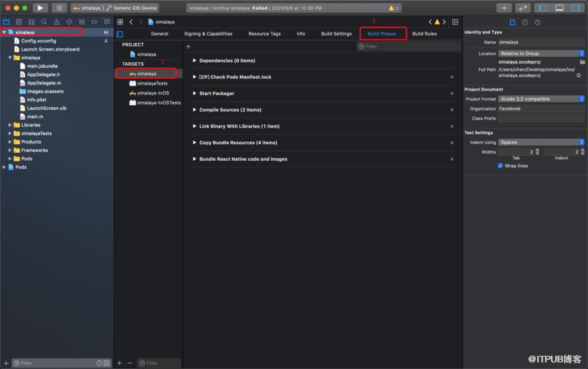588x369 pixels.
Task: Open the Breakpoint navigator
Action: (94, 22)
